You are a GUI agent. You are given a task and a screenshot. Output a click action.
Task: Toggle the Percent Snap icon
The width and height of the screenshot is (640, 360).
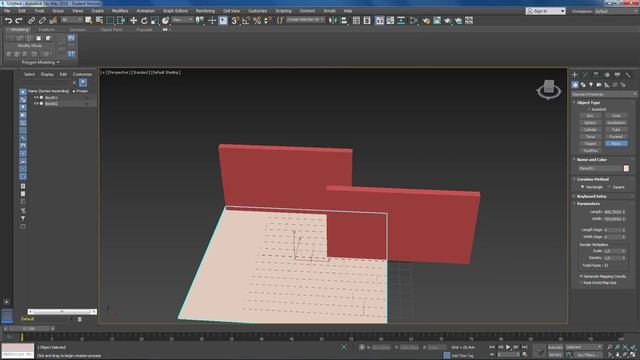coord(257,20)
